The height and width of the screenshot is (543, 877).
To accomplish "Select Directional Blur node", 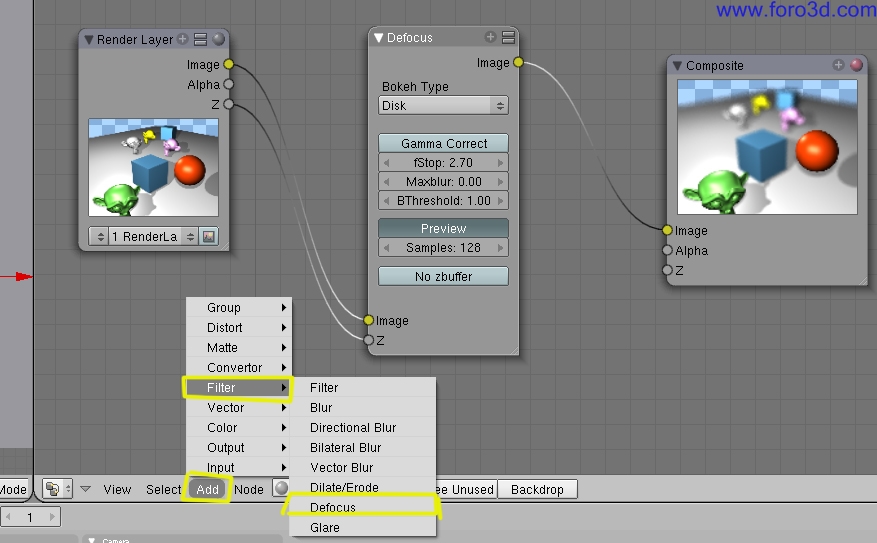I will pyautogui.click(x=362, y=428).
